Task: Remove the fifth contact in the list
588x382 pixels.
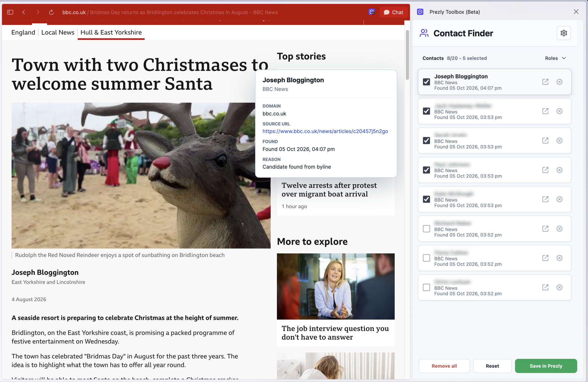Action: [559, 199]
